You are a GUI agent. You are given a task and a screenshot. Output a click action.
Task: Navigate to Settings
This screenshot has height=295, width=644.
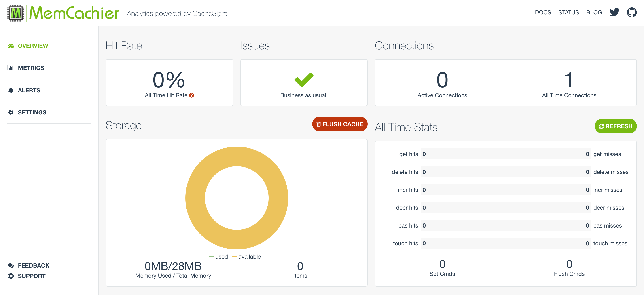point(32,112)
